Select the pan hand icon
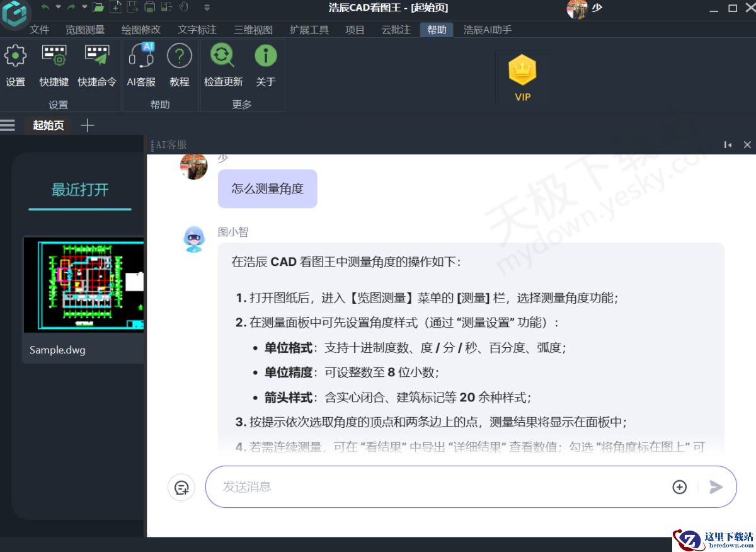 coord(184,8)
